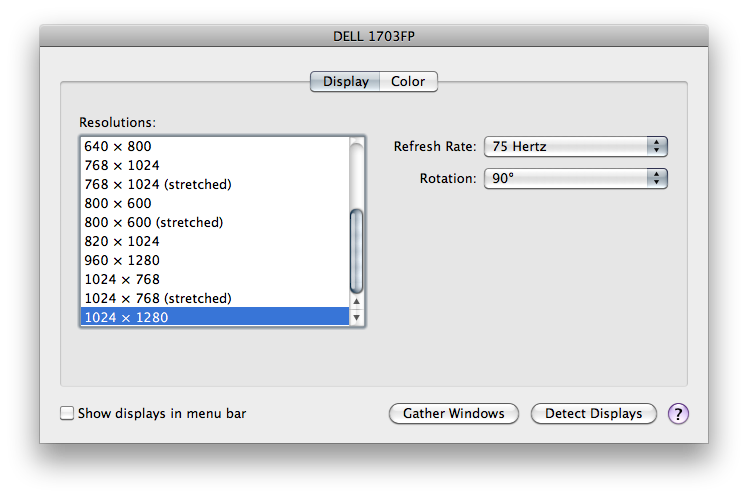Select the 1024 × 768 non-stretched resolution
Viewport: 748px width, 498px height.
(215, 280)
